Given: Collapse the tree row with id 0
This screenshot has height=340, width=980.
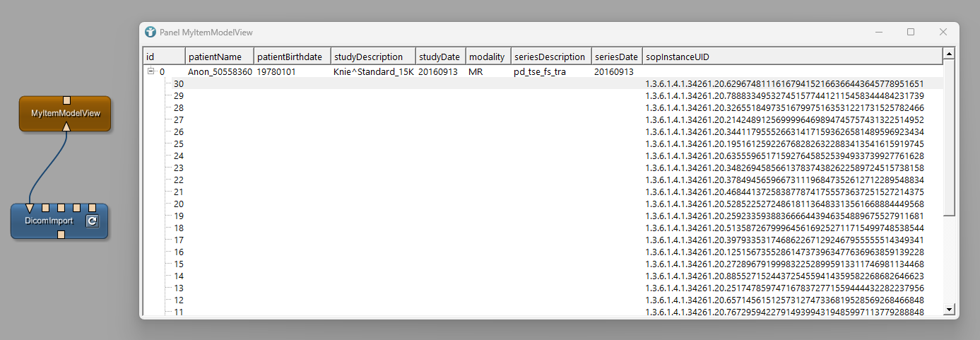Looking at the screenshot, I should (150, 71).
